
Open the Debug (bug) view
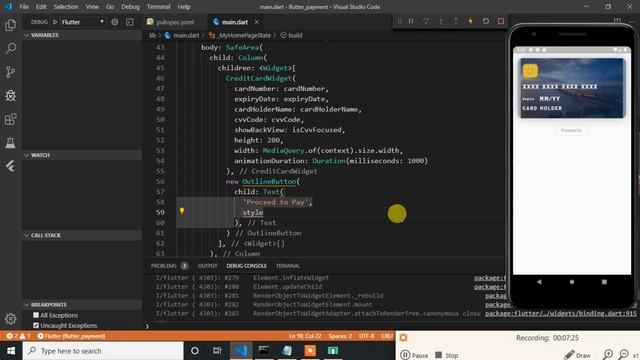11,96
